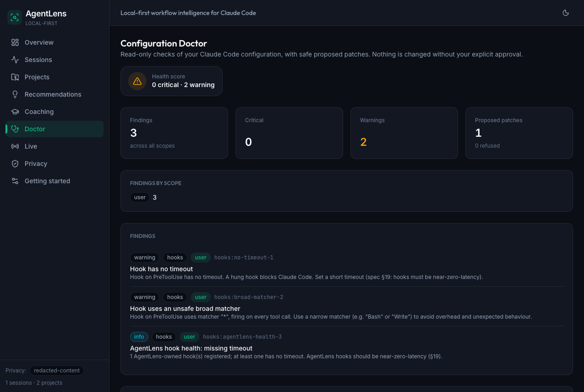
Task: Click the 'across all scopes' label
Action: coord(152,146)
